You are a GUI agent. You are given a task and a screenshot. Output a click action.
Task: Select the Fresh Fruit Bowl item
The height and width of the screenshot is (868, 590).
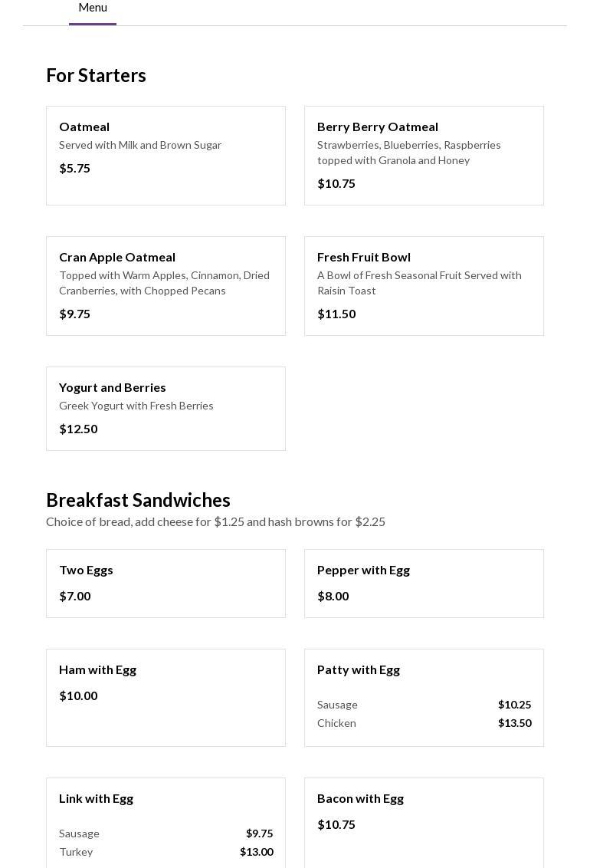(x=424, y=285)
